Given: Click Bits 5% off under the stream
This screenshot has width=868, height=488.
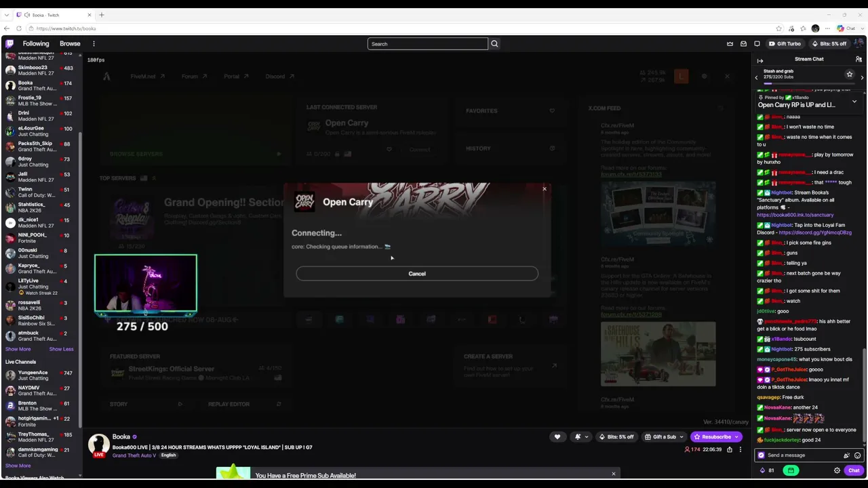Looking at the screenshot, I should (x=616, y=437).
